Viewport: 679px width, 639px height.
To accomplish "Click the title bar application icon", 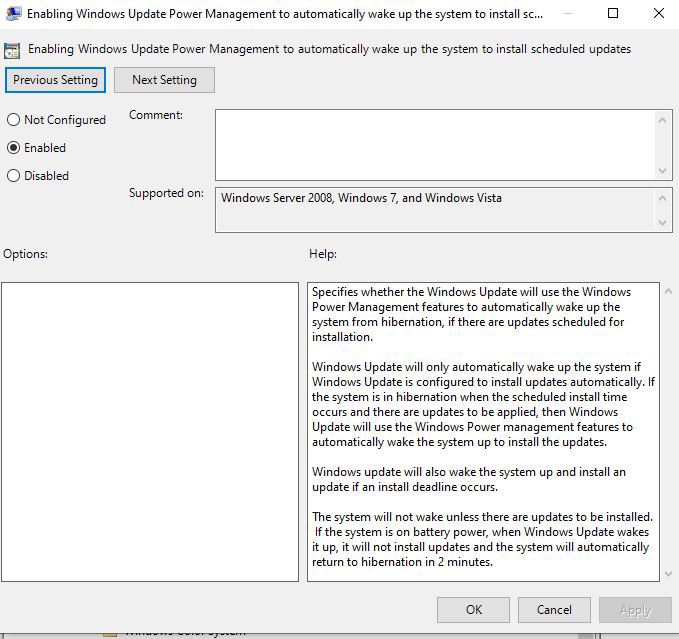I will tap(13, 14).
